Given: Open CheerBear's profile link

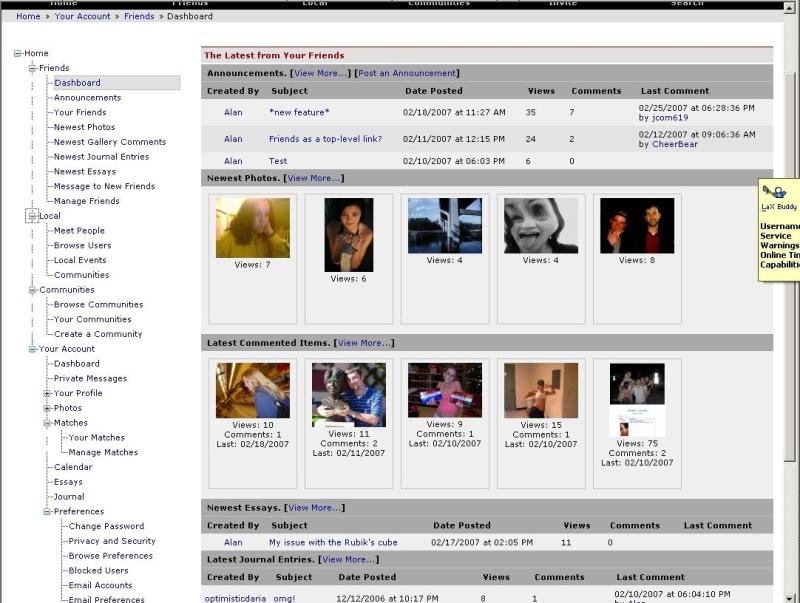Looking at the screenshot, I should [x=675, y=144].
